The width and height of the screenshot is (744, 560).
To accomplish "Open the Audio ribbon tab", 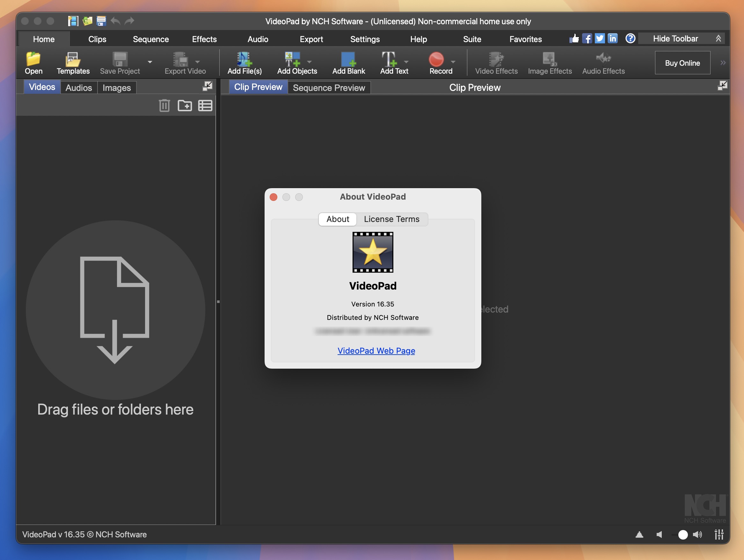I will pos(258,39).
